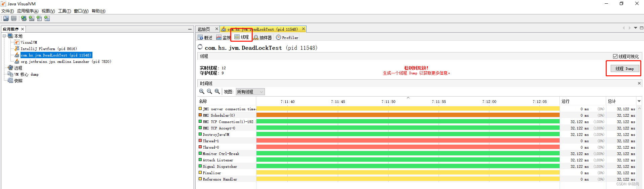
Task: Select org.jetbrains.jps.cmdline.Launcher in the tree
Action: pos(66,62)
